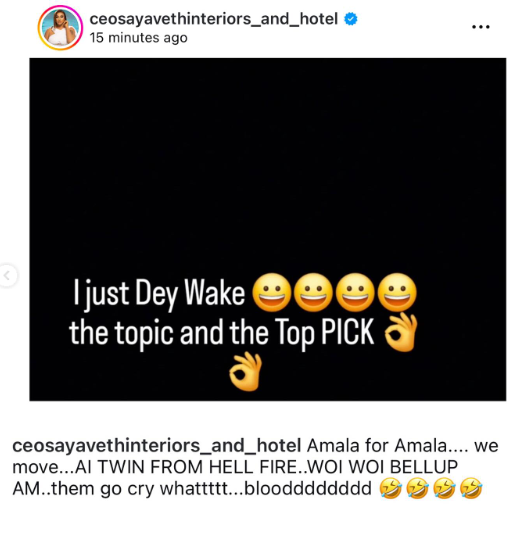Click the first grinning emoji in image
The width and height of the screenshot is (525, 544).
pyautogui.click(x=271, y=292)
